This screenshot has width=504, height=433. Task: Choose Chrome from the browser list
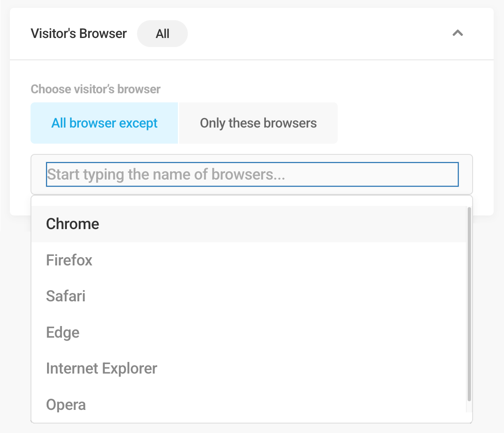[x=249, y=224]
